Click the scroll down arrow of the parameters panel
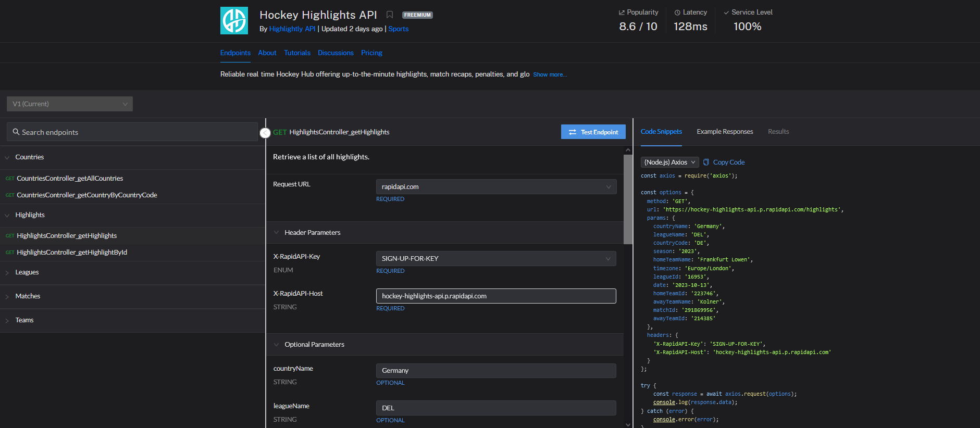Image resolution: width=980 pixels, height=428 pixels. [628, 424]
